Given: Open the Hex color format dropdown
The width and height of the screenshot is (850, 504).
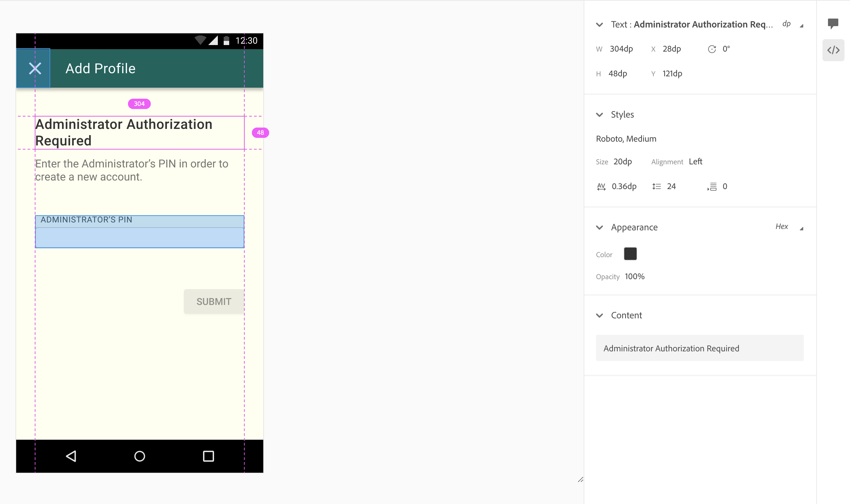Looking at the screenshot, I should click(789, 227).
